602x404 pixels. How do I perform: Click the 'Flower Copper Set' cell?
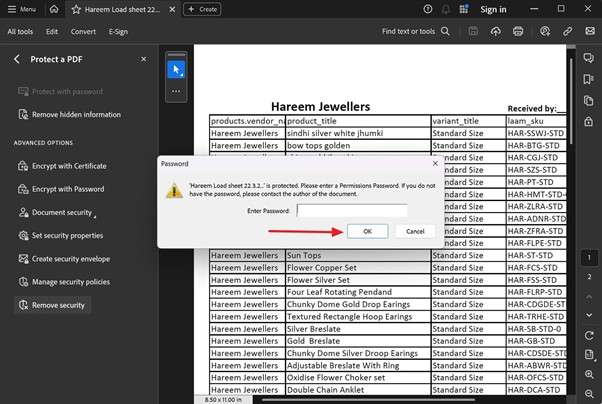(358, 268)
